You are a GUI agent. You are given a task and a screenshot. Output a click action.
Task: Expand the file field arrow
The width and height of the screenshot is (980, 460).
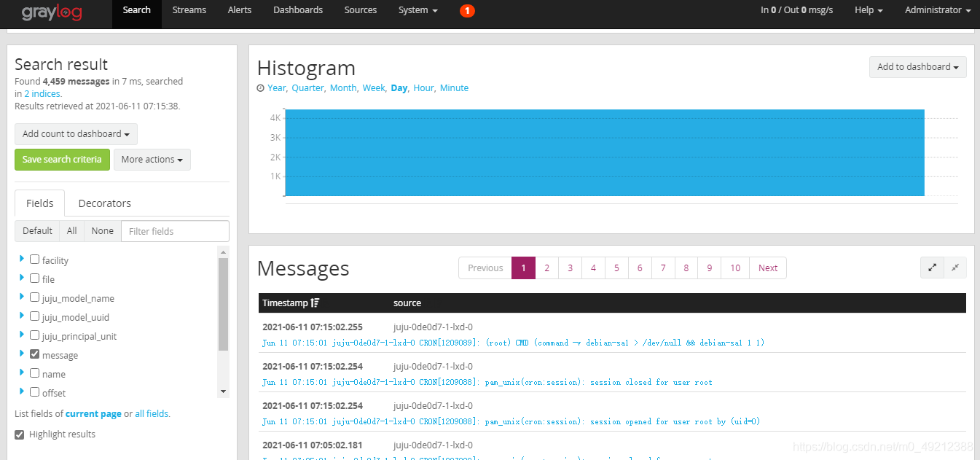(x=22, y=278)
